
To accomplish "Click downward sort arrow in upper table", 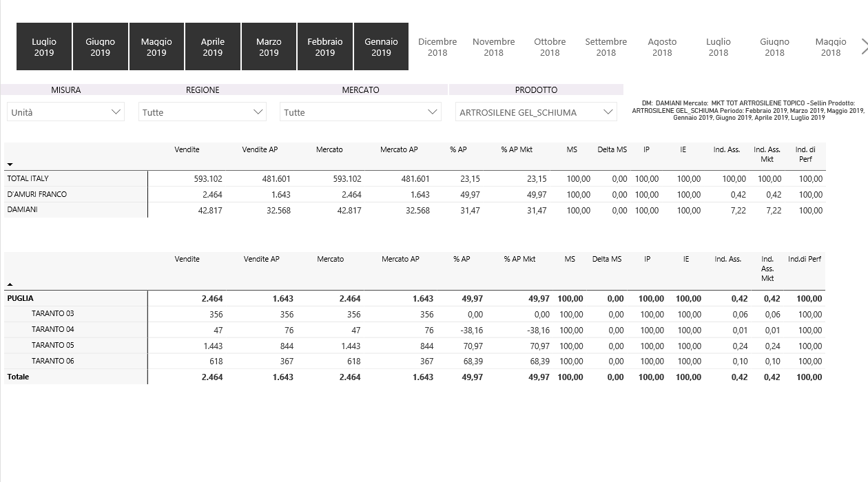I will click(x=10, y=165).
